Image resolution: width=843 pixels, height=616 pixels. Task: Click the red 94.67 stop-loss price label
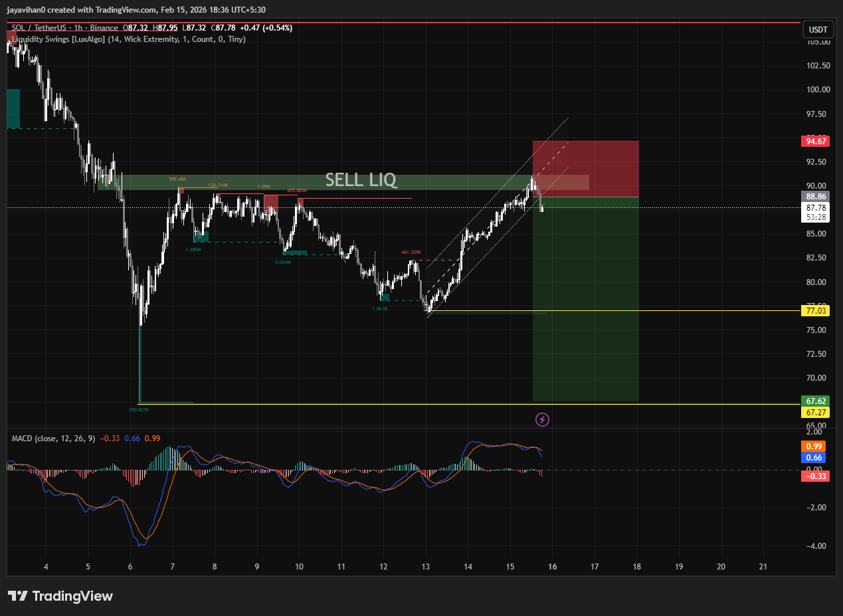pos(816,141)
